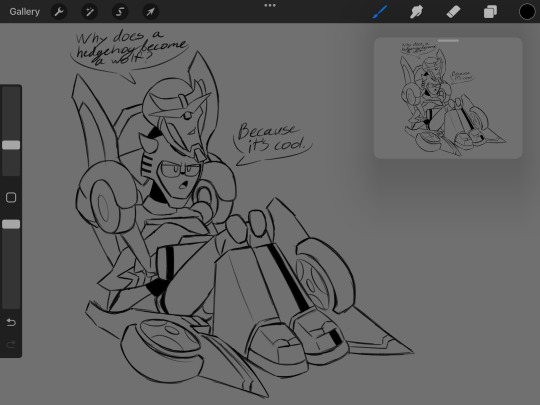Click the grabber handle on reference window
540x405 pixels.
[x=448, y=41]
